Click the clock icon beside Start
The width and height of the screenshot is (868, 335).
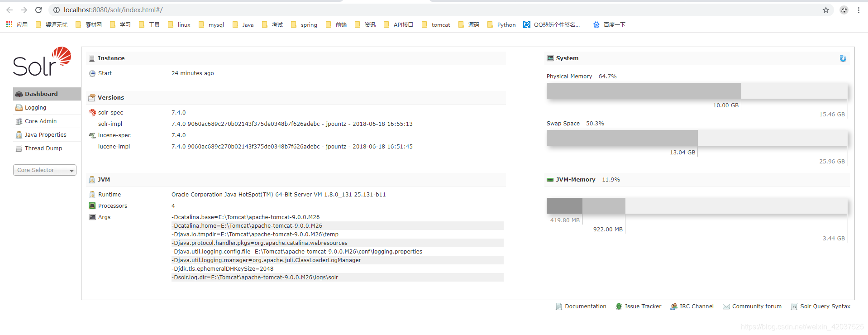(92, 73)
